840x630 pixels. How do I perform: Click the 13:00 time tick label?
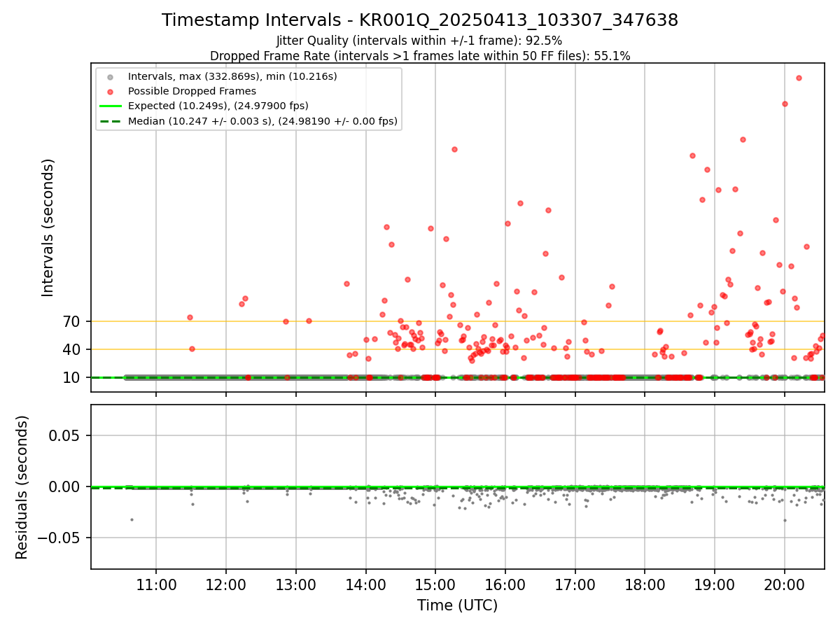coord(296,584)
